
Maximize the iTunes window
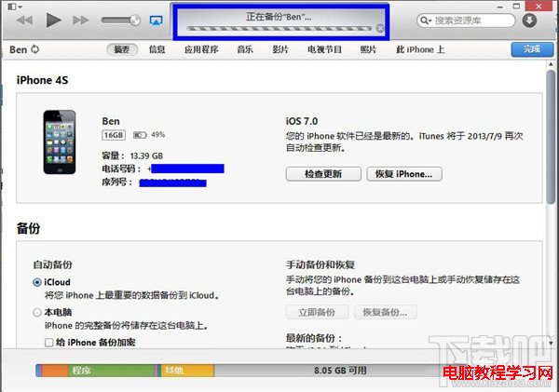[516, 7]
